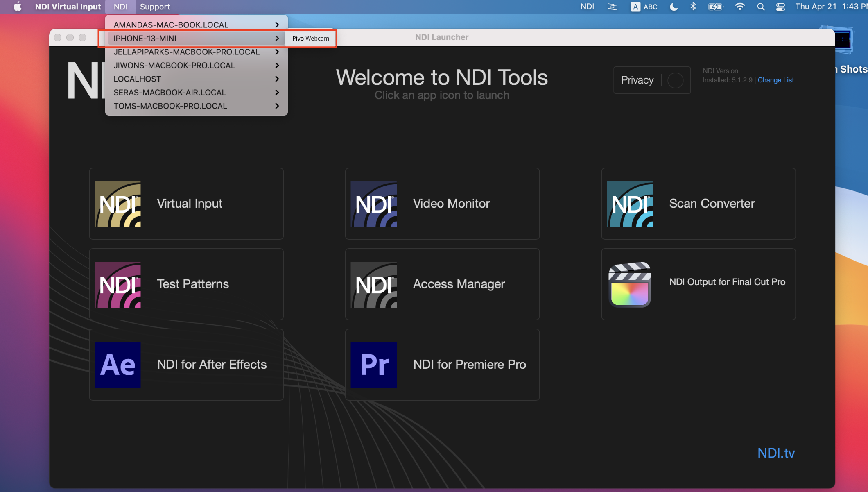
Task: Open the screen mirroring menu bar icon
Action: pos(612,7)
